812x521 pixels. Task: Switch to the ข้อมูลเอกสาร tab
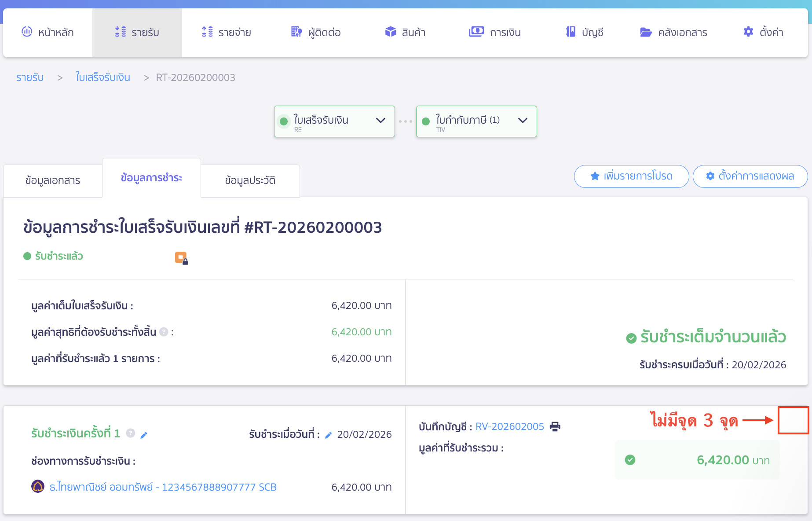pyautogui.click(x=53, y=180)
